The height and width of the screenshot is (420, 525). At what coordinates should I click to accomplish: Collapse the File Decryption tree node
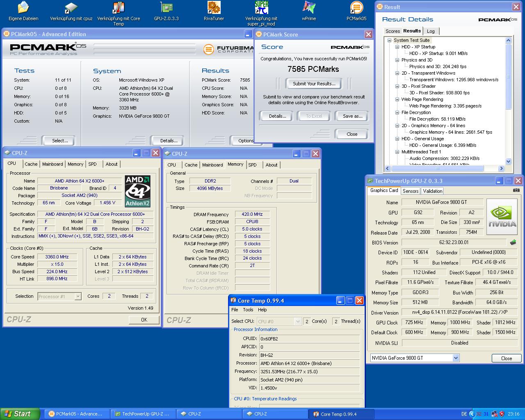pyautogui.click(x=397, y=112)
